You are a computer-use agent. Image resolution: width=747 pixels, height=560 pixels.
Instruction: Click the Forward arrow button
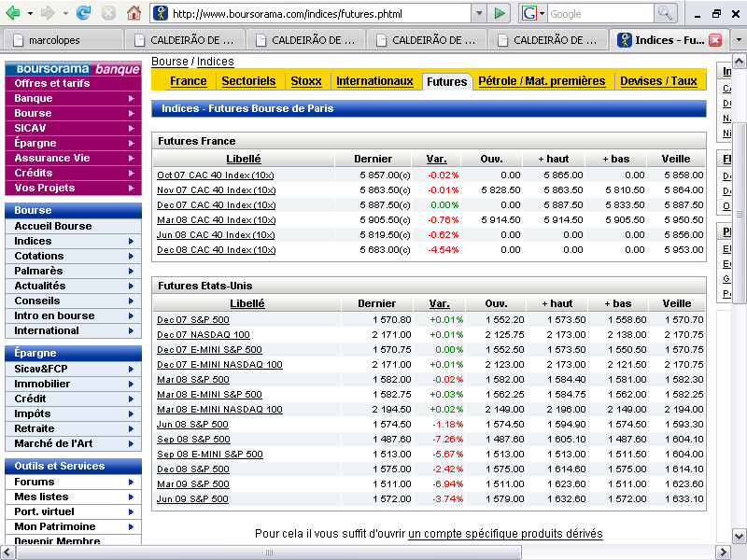point(48,13)
